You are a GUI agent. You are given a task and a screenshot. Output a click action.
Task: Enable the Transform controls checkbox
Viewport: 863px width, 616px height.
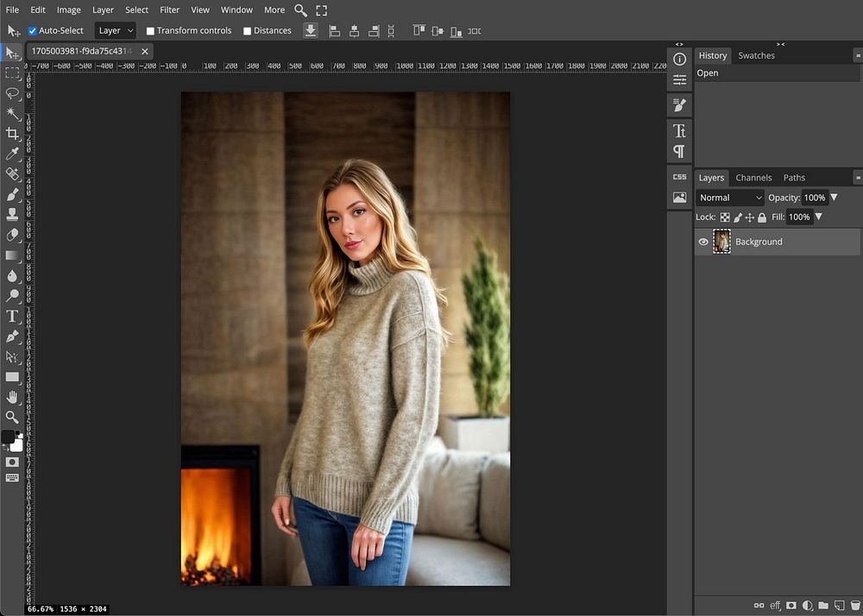coord(150,31)
